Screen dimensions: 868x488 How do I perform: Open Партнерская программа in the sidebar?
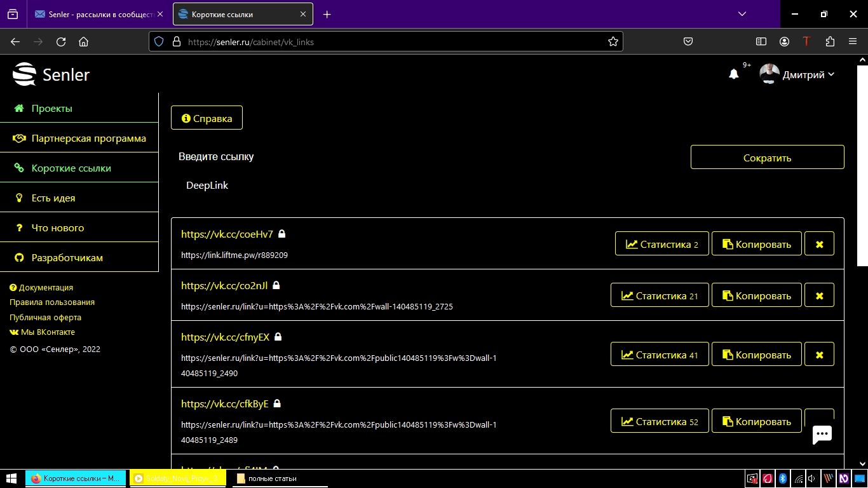coord(79,138)
